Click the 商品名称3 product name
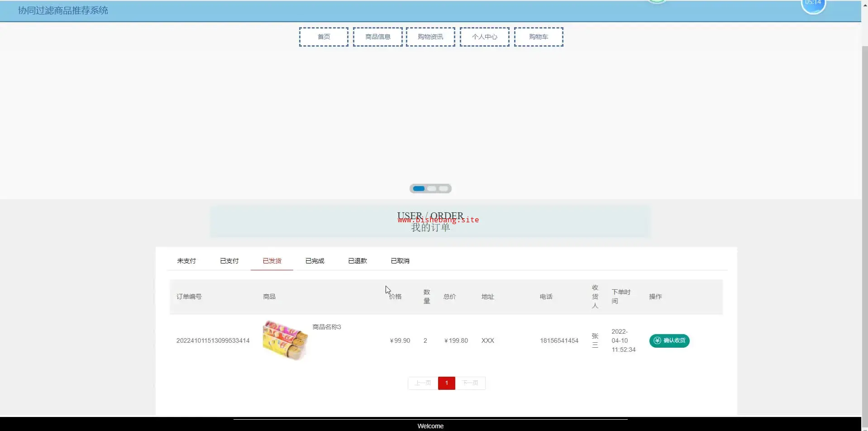Viewport: 868px width, 431px height. tap(327, 327)
